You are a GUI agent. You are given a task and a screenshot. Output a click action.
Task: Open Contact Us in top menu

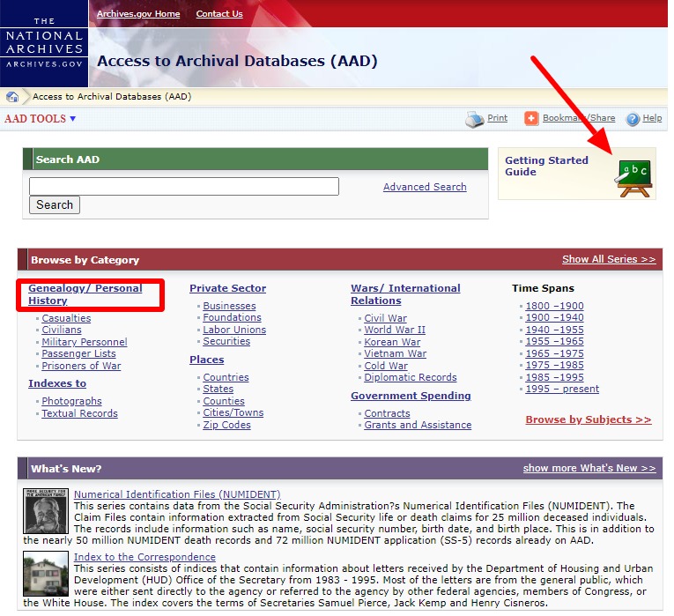click(x=219, y=14)
